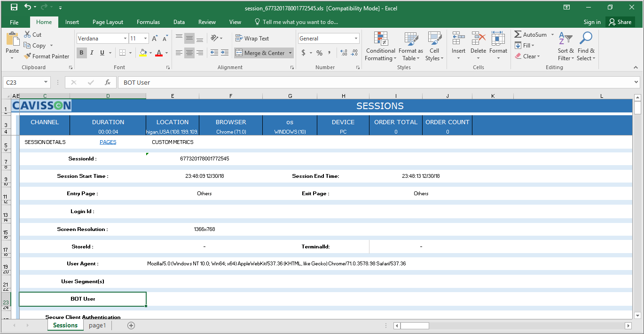Screen dimensions: 644x334
Task: Open the General number format dropdown
Action: 356,39
